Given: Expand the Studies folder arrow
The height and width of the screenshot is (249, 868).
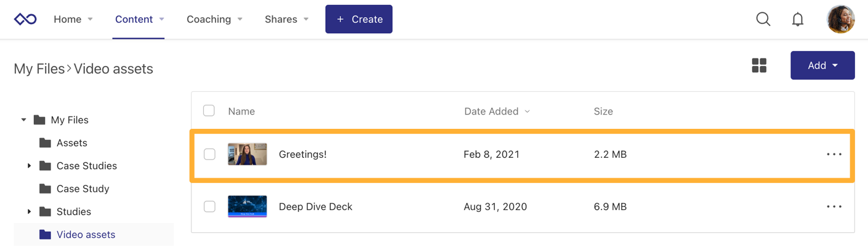Looking at the screenshot, I should [x=30, y=211].
